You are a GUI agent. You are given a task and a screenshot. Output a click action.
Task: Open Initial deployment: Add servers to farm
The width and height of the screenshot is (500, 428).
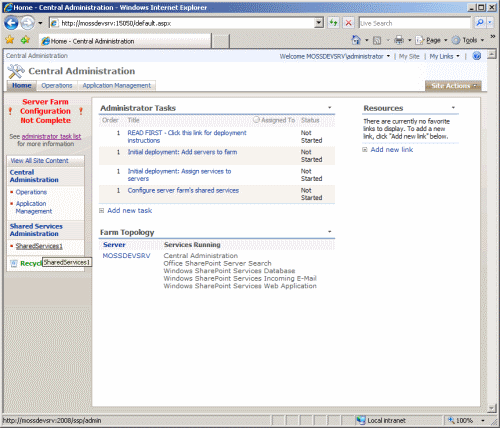pos(182,152)
